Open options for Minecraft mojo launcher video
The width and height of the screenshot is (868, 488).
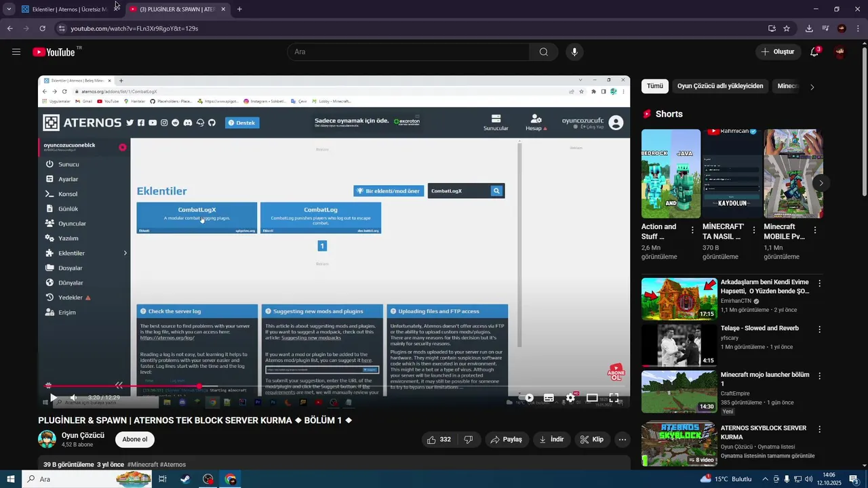click(819, 375)
